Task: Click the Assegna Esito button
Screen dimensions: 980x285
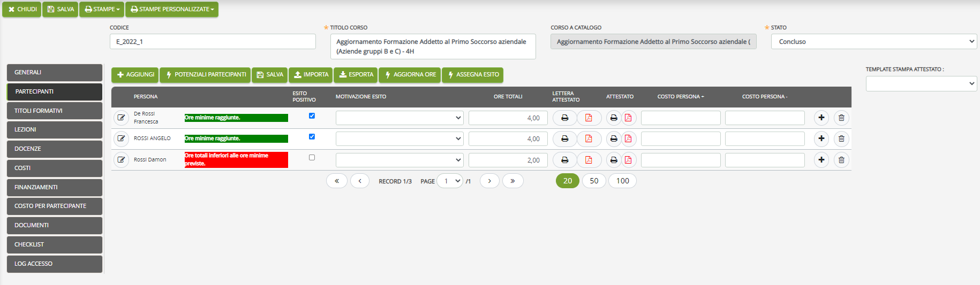Action: [x=472, y=75]
